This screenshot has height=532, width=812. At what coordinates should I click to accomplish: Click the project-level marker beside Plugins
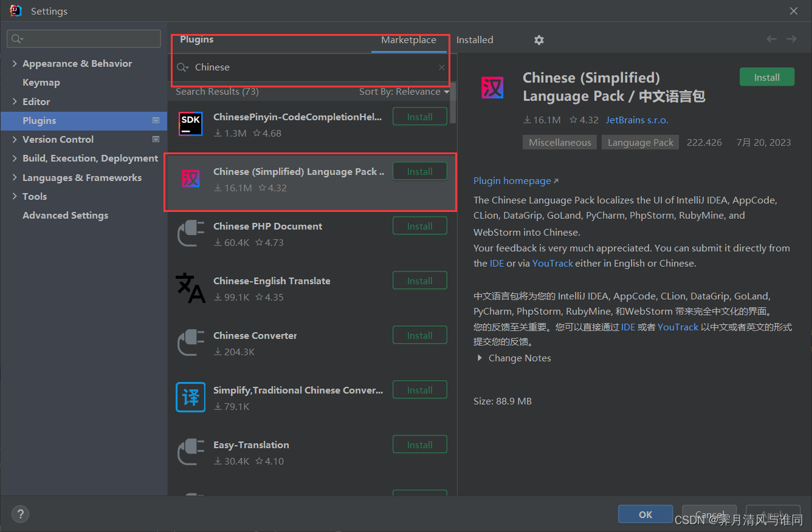(156, 120)
